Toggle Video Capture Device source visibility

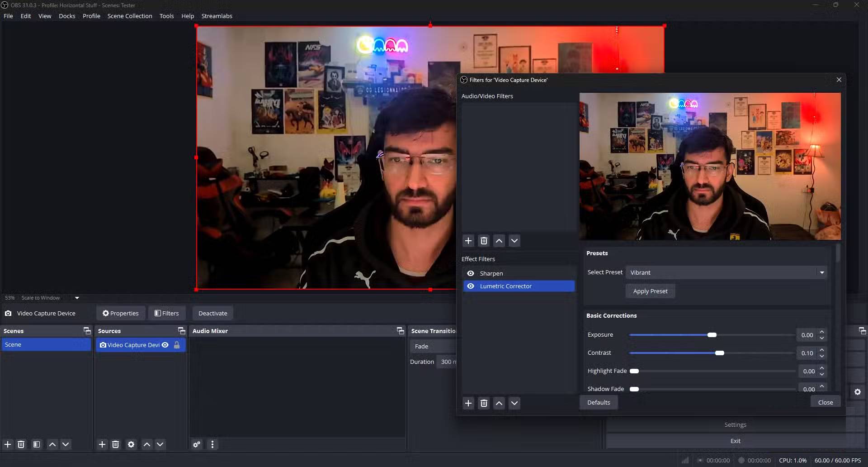click(165, 345)
